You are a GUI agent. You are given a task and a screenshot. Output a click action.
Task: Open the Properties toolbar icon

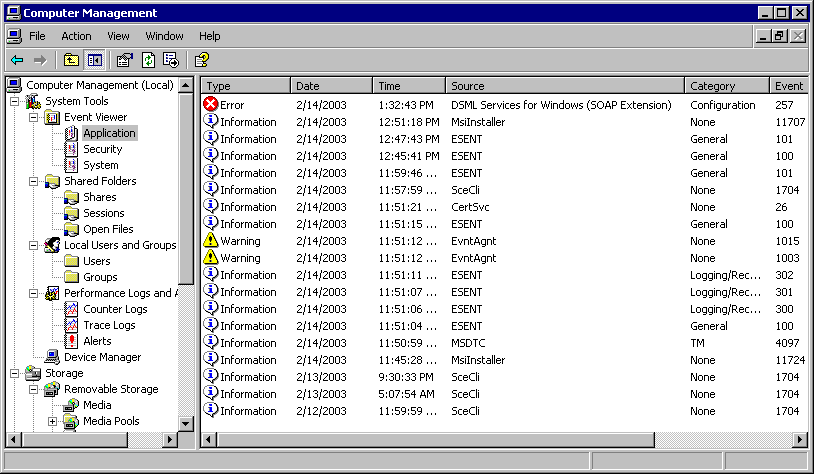125,60
